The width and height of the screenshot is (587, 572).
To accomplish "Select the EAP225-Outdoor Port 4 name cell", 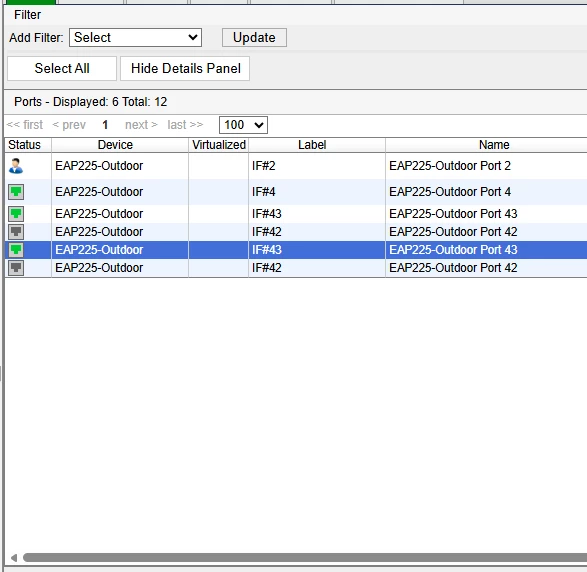I will (x=486, y=192).
